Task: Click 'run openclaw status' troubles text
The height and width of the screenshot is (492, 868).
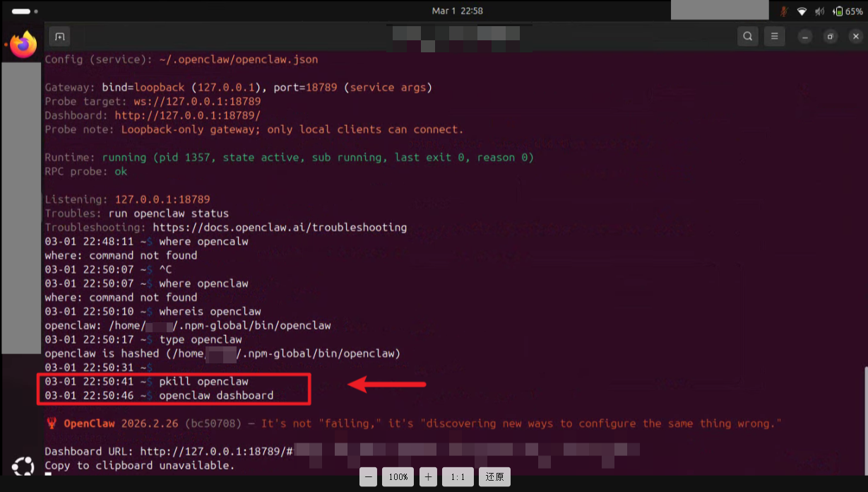Action: pyautogui.click(x=169, y=213)
